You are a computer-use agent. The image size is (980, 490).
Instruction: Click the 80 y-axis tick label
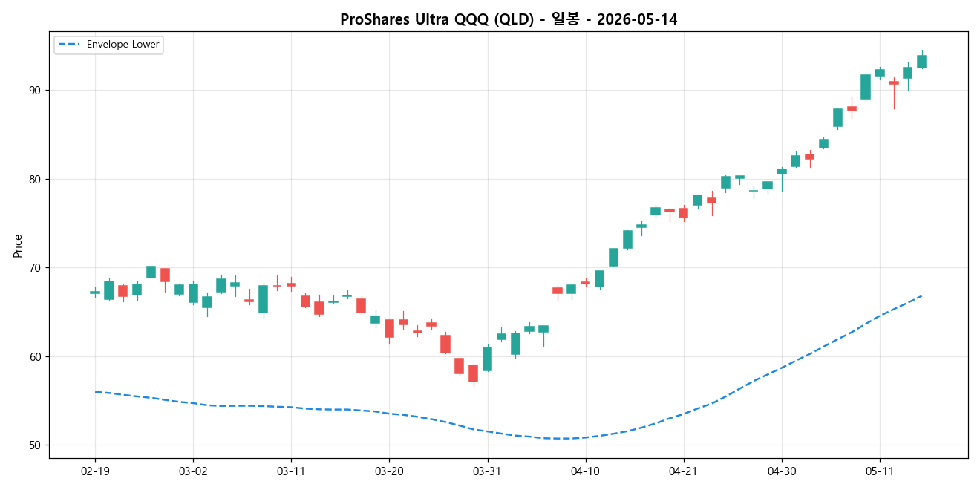[36, 179]
